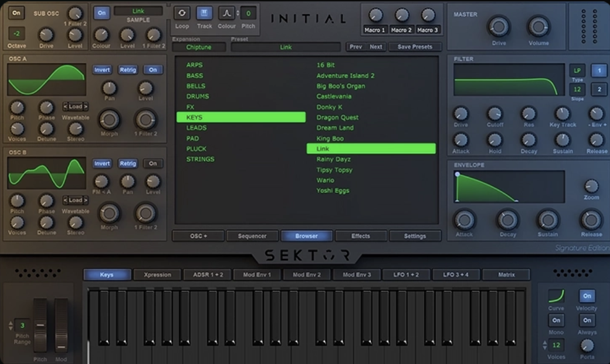Enable OSC B On switch
This screenshot has height=364, width=610.
tap(153, 164)
